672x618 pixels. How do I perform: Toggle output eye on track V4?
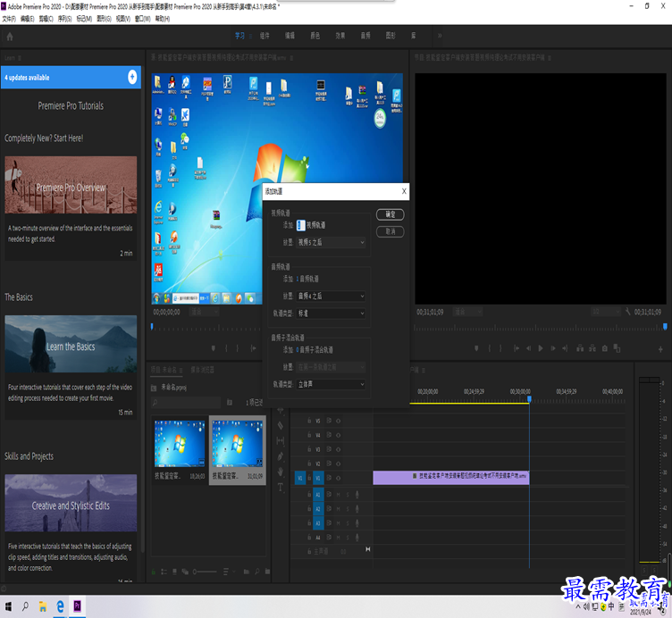[338, 435]
